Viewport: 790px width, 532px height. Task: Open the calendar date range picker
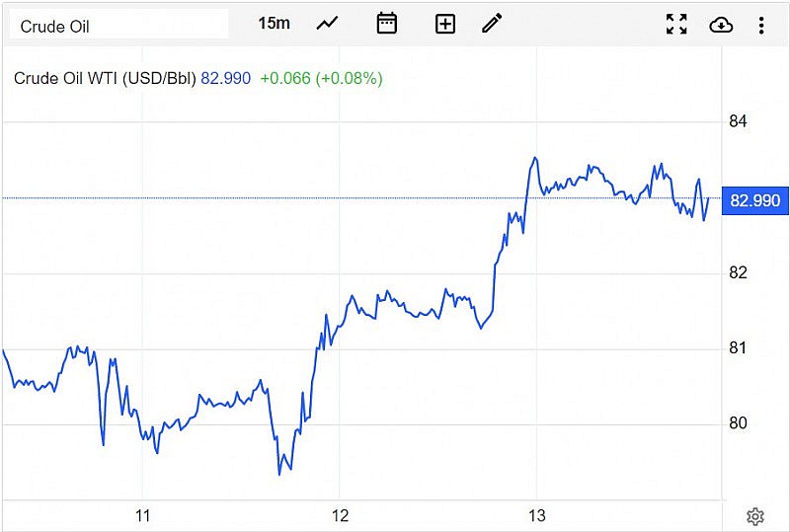[387, 24]
